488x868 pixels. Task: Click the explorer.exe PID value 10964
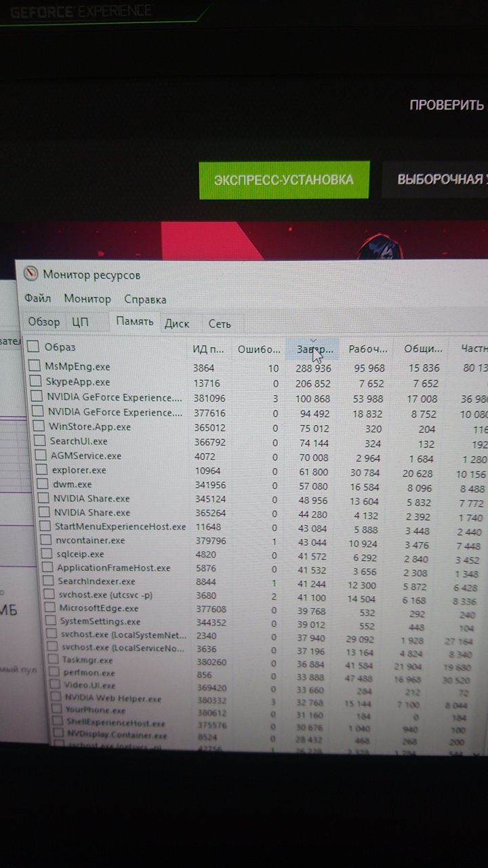[207, 470]
